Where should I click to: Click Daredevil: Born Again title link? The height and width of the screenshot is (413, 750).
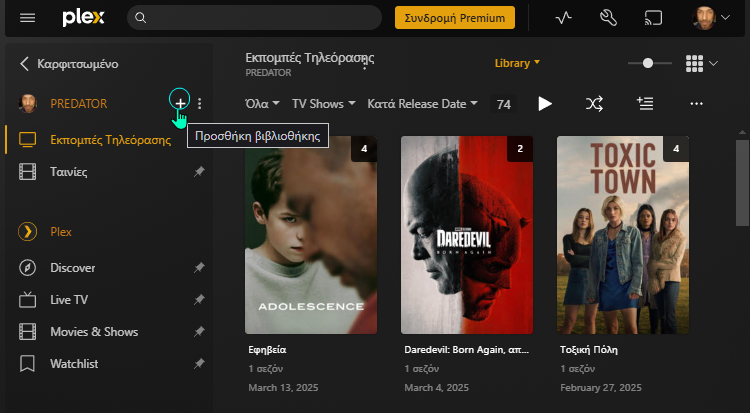pos(466,350)
